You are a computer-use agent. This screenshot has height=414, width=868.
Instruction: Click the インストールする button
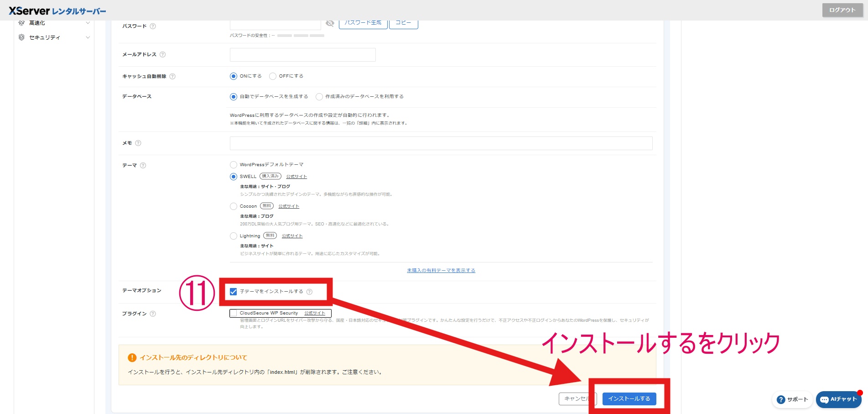(630, 398)
